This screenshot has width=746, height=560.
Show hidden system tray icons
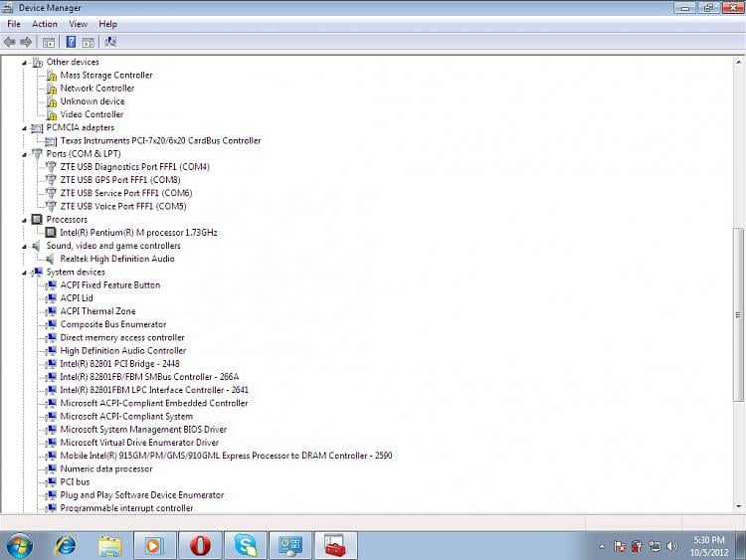(x=602, y=547)
